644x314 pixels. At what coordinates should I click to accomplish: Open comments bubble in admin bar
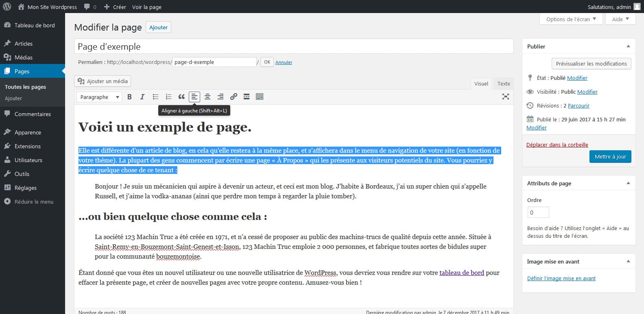click(x=90, y=7)
